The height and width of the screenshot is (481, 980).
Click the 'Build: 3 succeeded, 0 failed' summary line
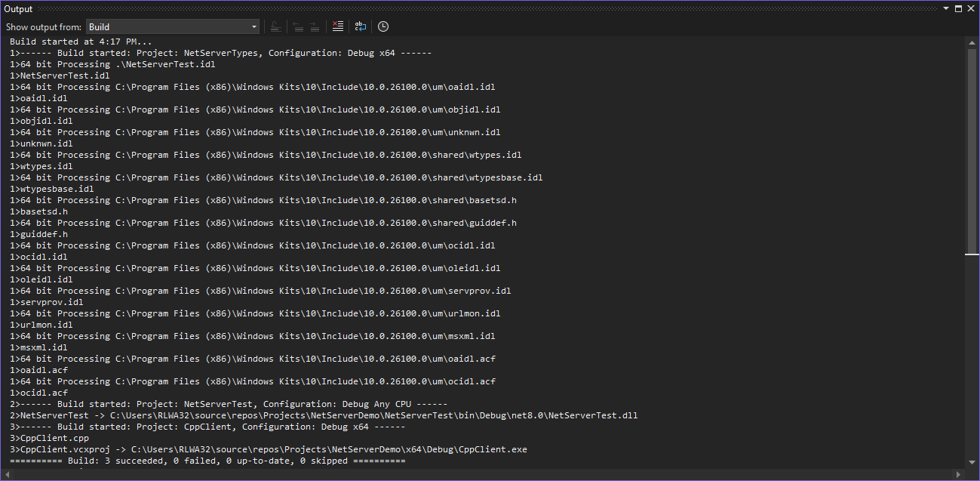pos(207,461)
